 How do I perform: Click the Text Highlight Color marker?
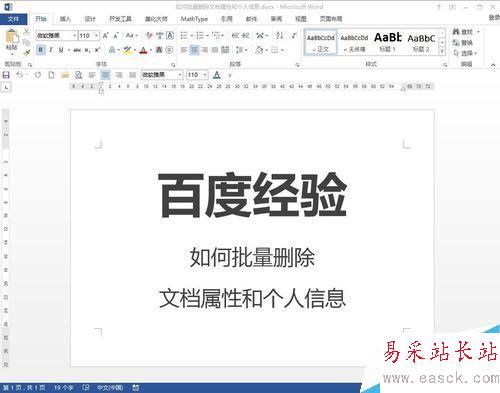click(x=127, y=50)
